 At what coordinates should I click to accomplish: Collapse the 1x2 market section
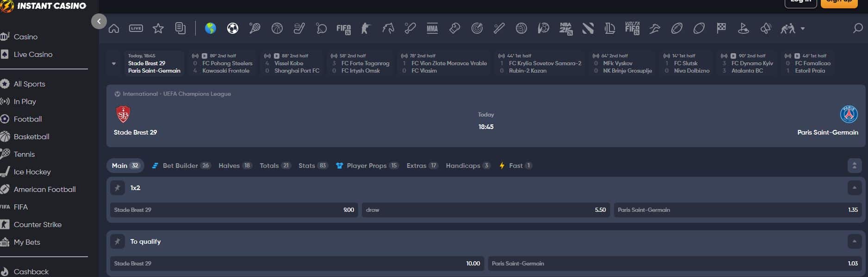pyautogui.click(x=855, y=188)
